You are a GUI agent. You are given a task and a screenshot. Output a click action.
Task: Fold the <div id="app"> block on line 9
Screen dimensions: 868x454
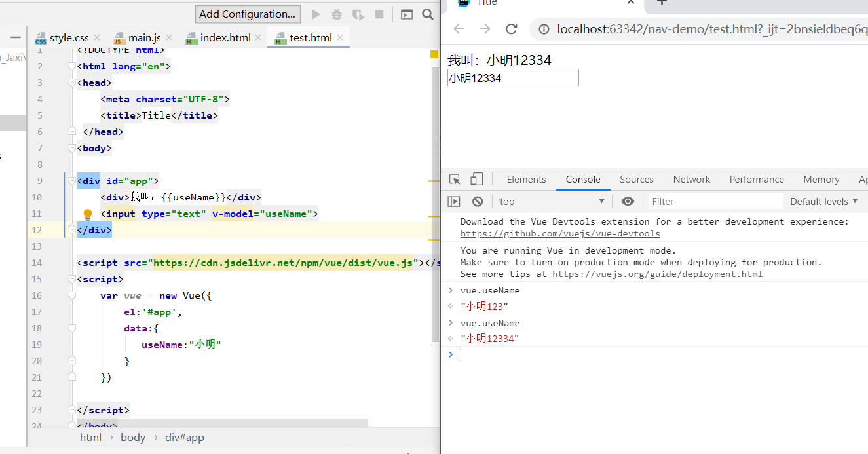[x=72, y=181]
